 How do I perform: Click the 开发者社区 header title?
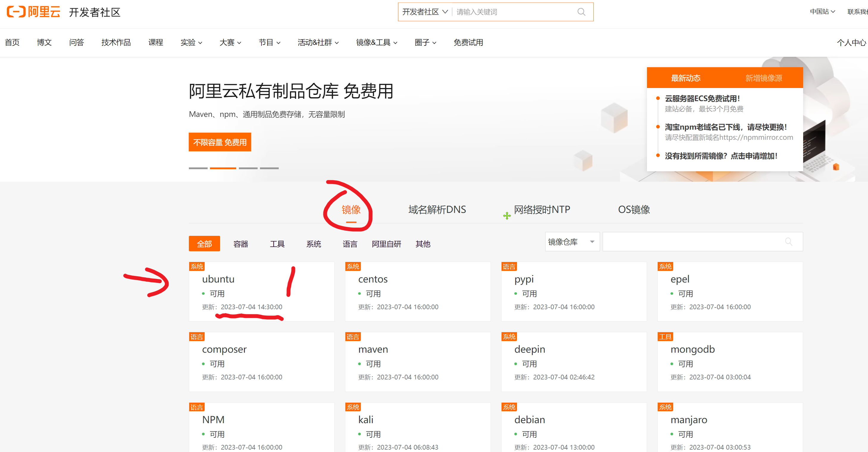point(95,12)
